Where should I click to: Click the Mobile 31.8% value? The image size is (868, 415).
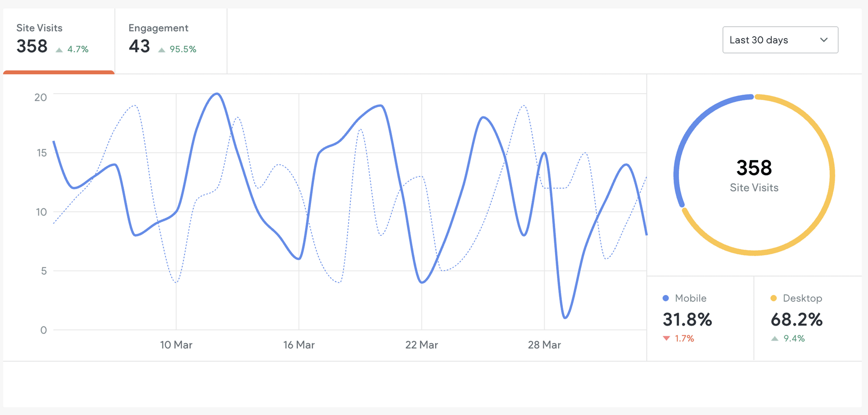(687, 320)
